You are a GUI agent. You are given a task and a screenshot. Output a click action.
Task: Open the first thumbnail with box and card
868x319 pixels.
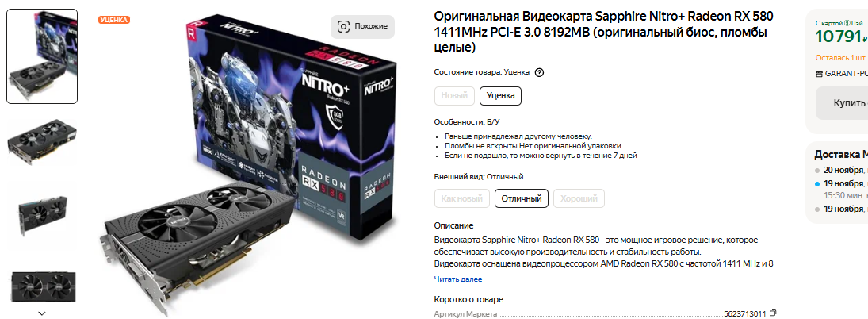42,56
